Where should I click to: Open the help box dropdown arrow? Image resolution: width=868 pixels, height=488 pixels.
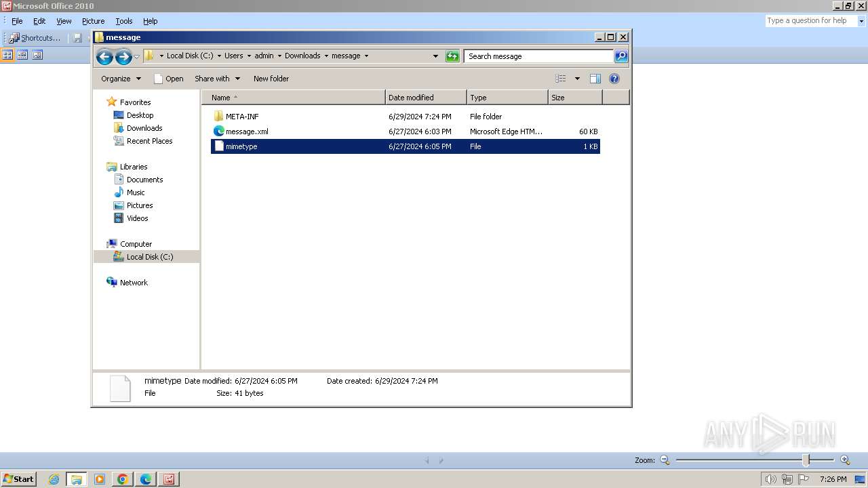click(x=861, y=21)
